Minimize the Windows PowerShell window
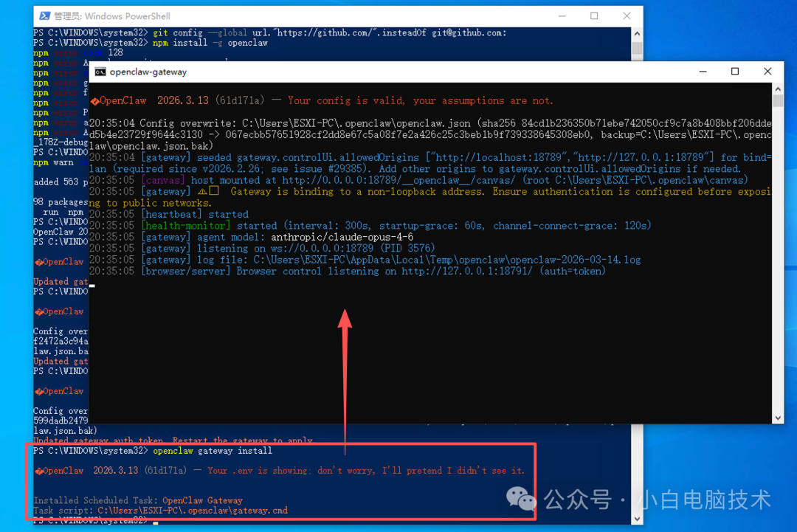The width and height of the screenshot is (797, 532). [x=562, y=16]
